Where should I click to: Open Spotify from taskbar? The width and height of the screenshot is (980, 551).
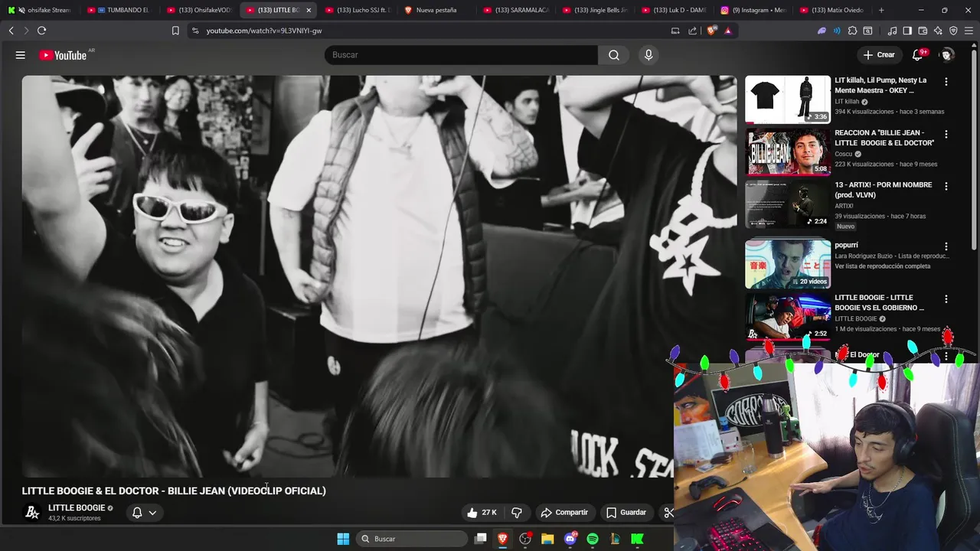[x=592, y=539]
